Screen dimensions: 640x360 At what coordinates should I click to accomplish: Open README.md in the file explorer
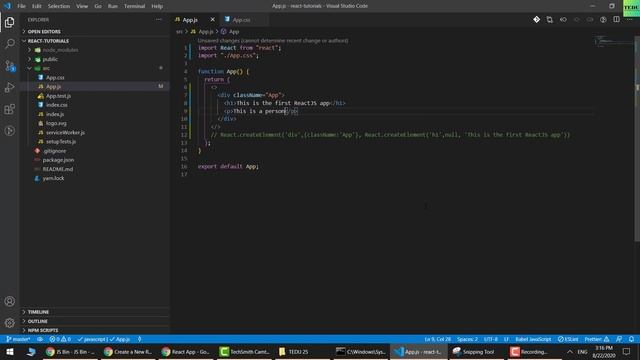pos(95,169)
